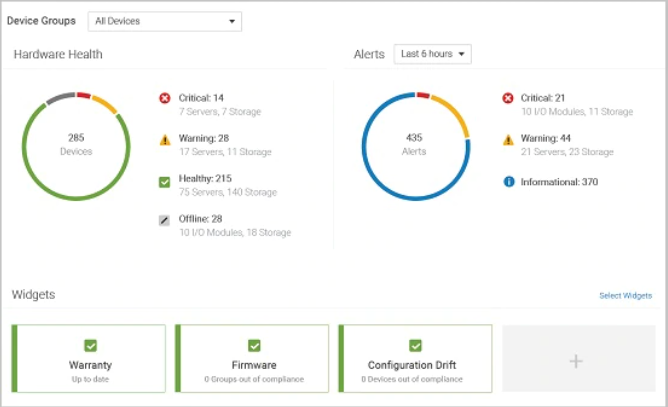The width and height of the screenshot is (668, 407).
Task: Click Informational: 370 label
Action: [x=559, y=182]
